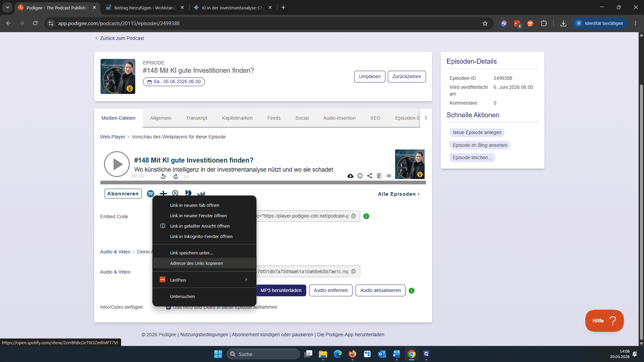Toggle the intro and outro checkbox
The height and width of the screenshot is (362, 644).
pos(168,307)
